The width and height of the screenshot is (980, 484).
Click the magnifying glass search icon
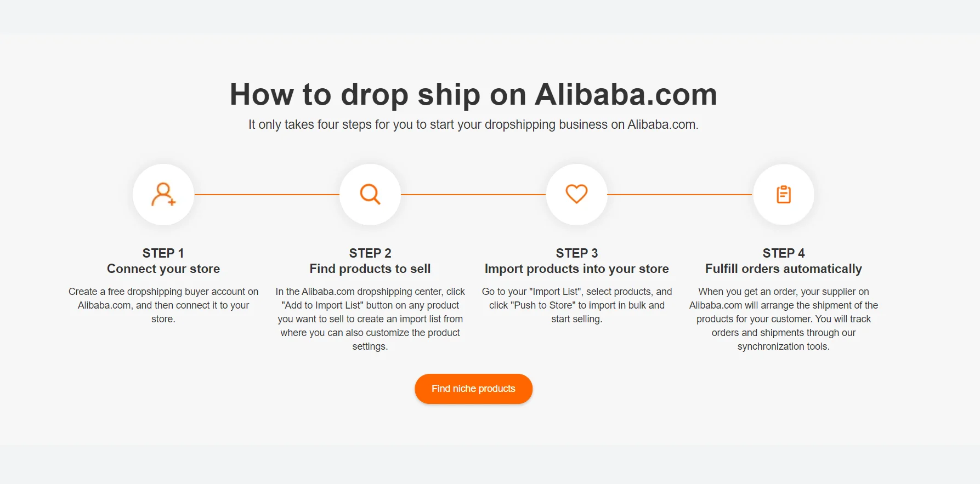370,194
